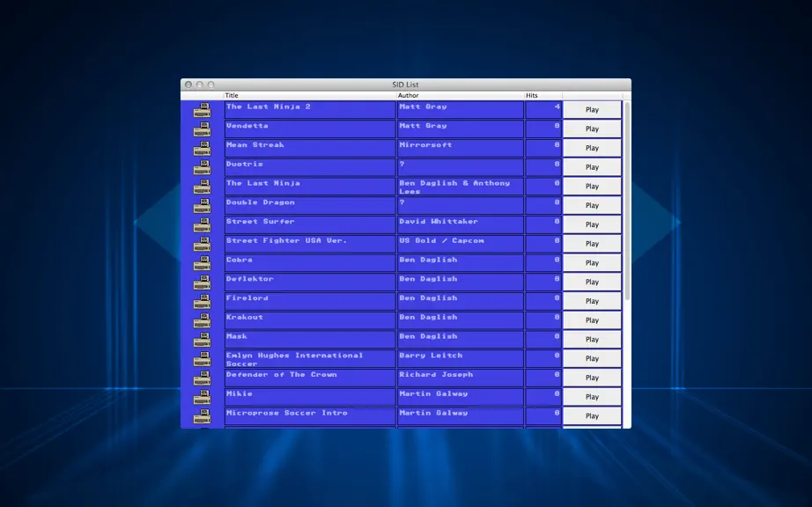This screenshot has height=507, width=812.
Task: Select the computer icon in The Last Ninja row
Action: coord(202,187)
